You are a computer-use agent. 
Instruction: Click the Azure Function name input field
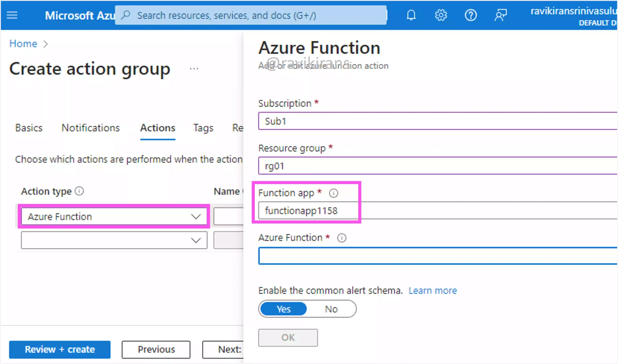[438, 256]
